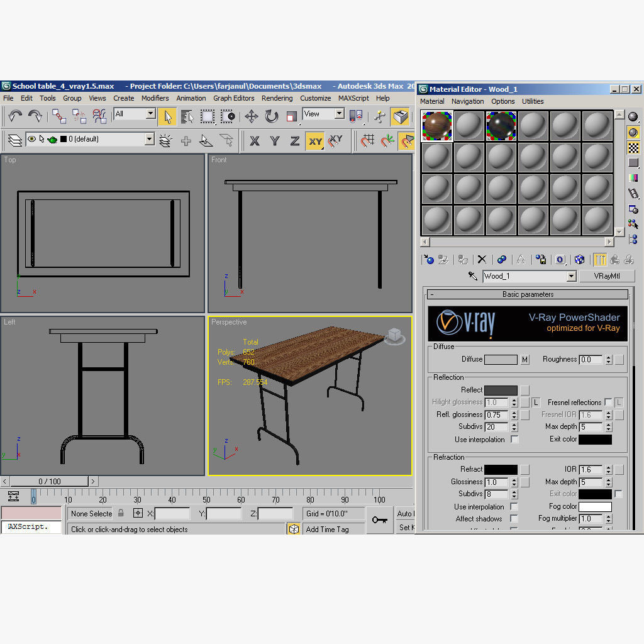Toggle Refraction Exit color checkbox
Image resolution: width=644 pixels, height=644 pixels.
(619, 494)
